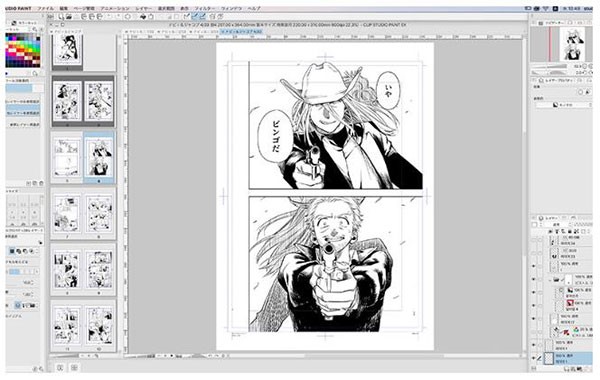Open the ファイル menu

pos(46,8)
